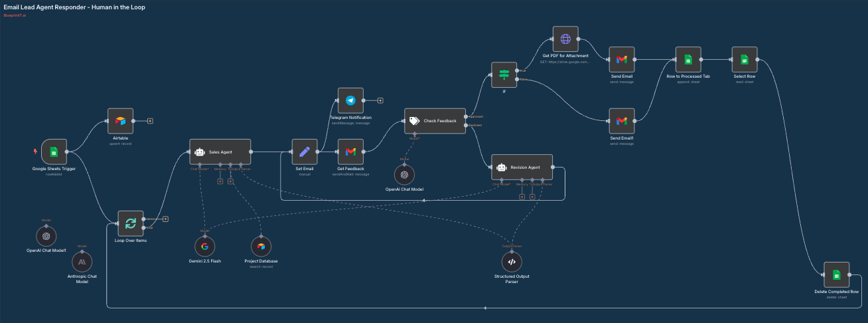
Task: Add Tool sub-node to Sales Agent
Action: [x=230, y=181]
